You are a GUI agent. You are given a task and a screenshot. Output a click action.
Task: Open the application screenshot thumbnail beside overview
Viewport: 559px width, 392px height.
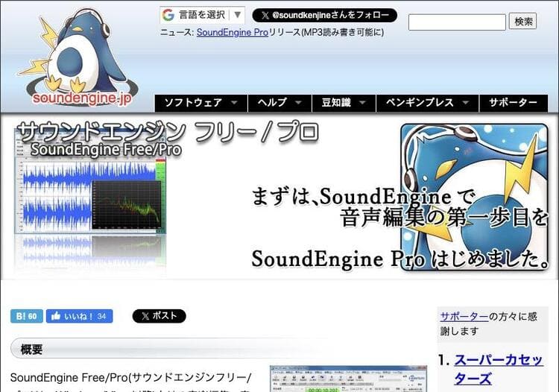click(x=348, y=379)
